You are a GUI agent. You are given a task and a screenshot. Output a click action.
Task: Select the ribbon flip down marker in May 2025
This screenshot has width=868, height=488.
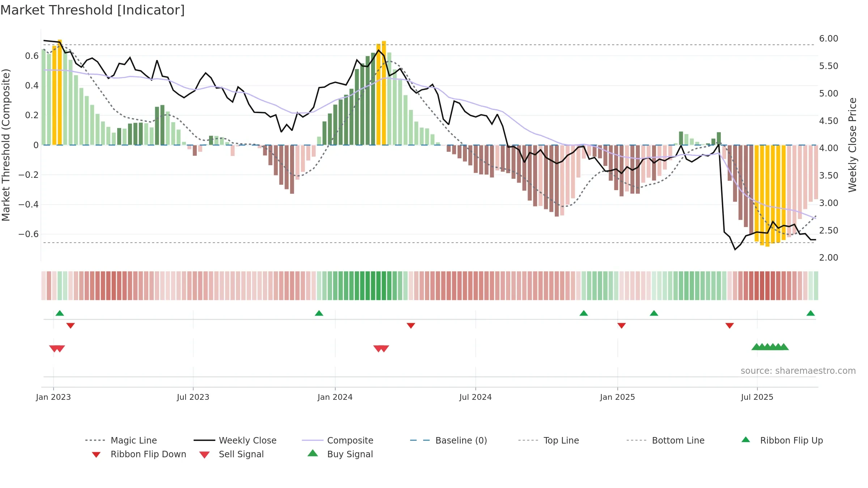[729, 326]
